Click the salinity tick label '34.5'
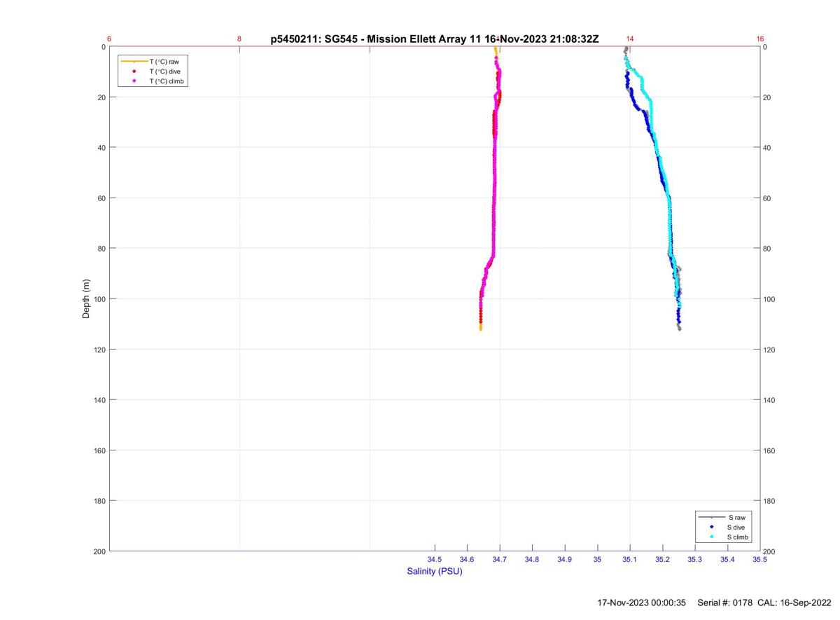Viewport: 840px width, 620px height. [435, 560]
